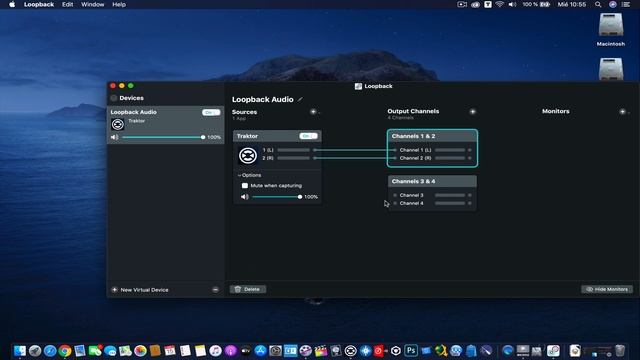Select the Traktor source header
The image size is (640, 360).
click(277, 136)
